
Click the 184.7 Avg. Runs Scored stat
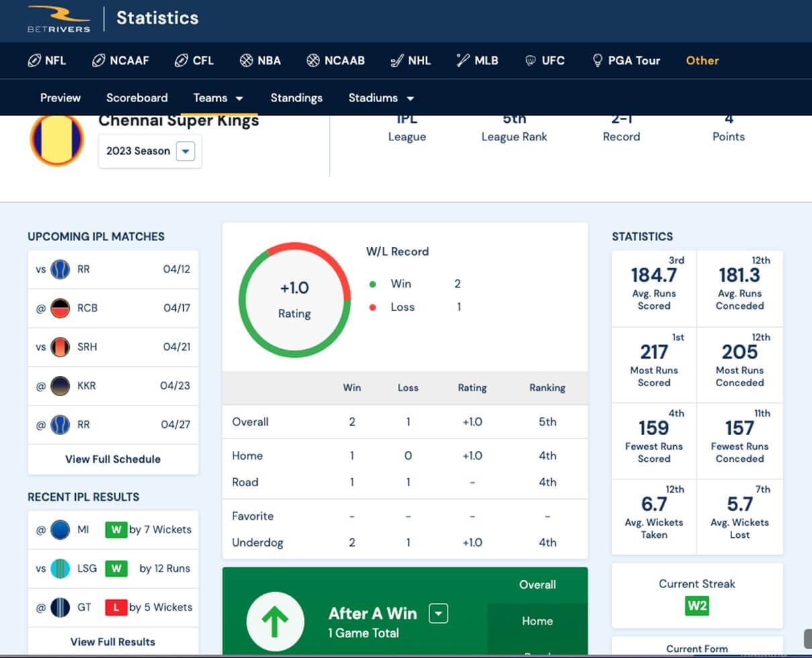pos(654,289)
